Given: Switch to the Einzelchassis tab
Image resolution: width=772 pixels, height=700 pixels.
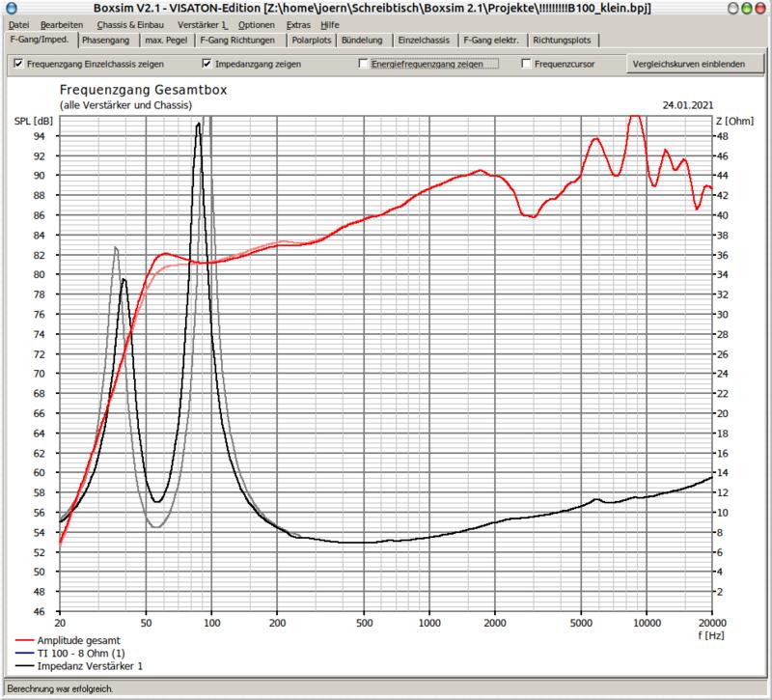Looking at the screenshot, I should point(424,41).
